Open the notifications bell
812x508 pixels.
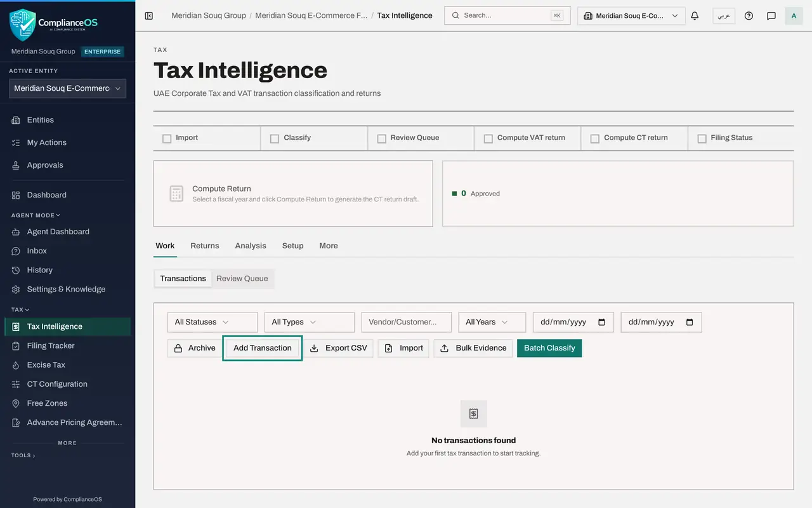[695, 16]
